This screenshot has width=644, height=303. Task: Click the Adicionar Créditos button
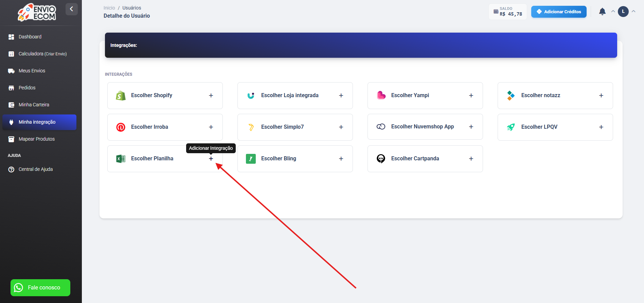(559, 12)
